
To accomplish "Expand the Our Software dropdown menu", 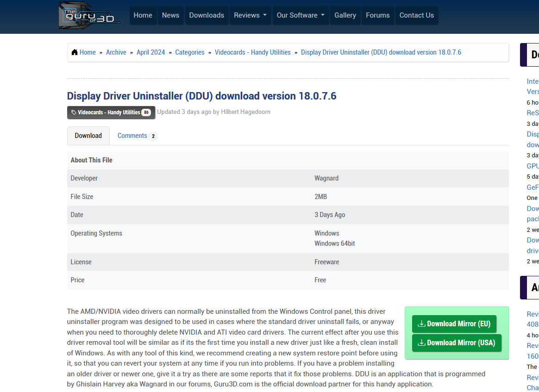I will 301,15.
